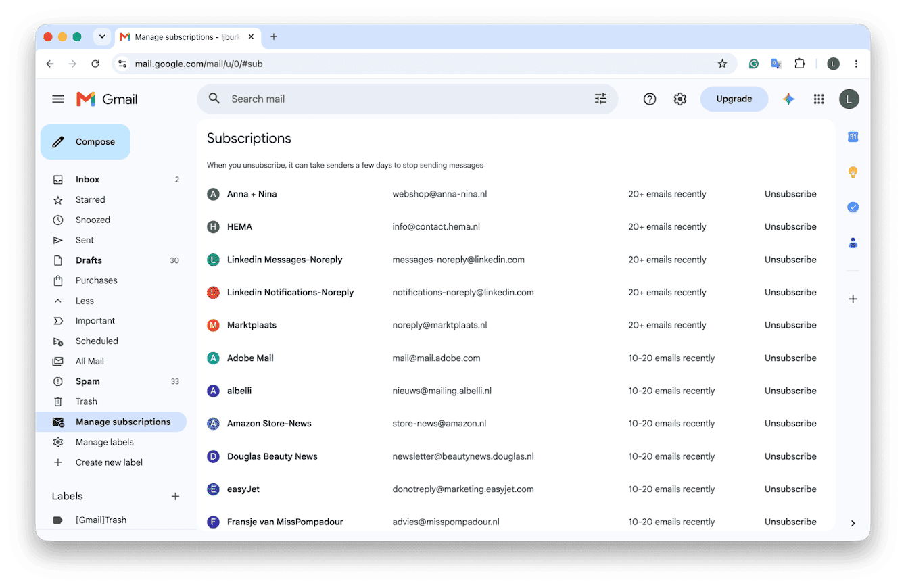The image size is (906, 588).
Task: Click the Upgrade button
Action: pos(734,99)
